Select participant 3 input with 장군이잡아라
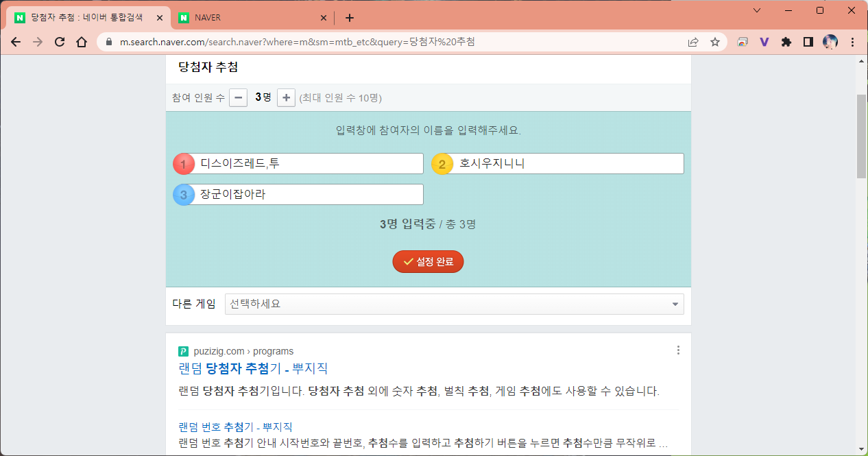Screen dimensions: 868x456 pyautogui.click(x=309, y=195)
